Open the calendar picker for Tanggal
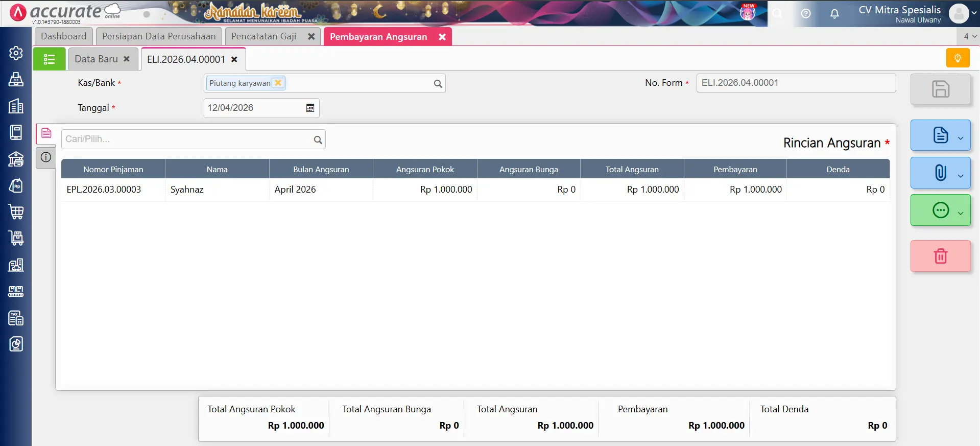The image size is (980, 446). [x=310, y=108]
